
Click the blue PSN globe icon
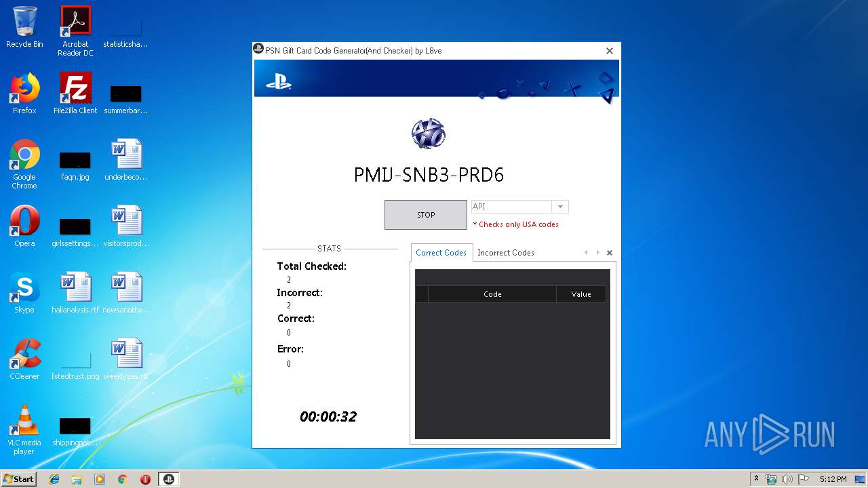coord(428,134)
